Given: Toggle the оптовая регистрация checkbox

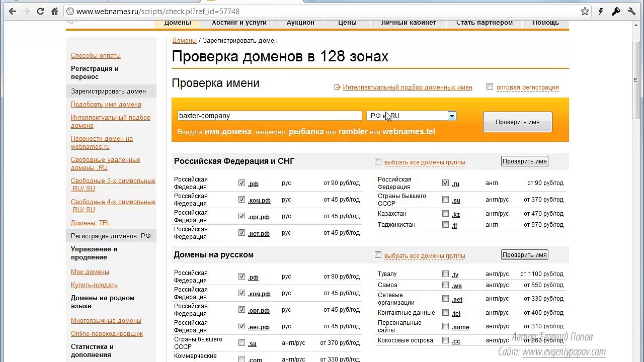Looking at the screenshot, I should tap(490, 86).
